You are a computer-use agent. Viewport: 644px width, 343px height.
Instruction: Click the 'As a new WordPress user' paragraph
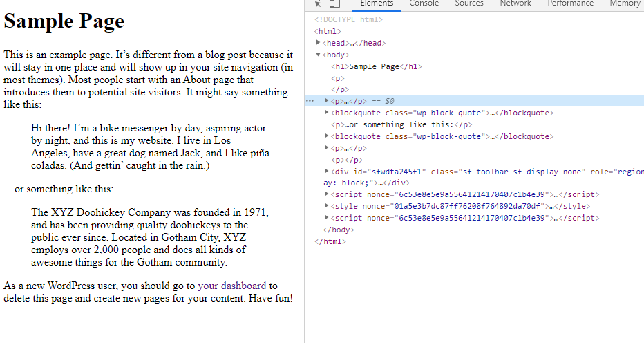(x=149, y=292)
